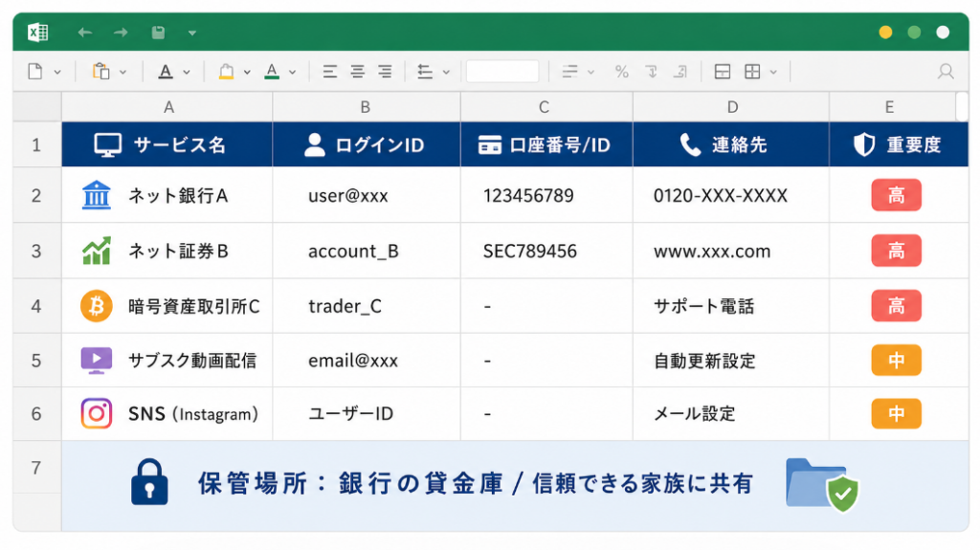The width and height of the screenshot is (980, 550).
Task: Select row 4 header
Action: 37,306
